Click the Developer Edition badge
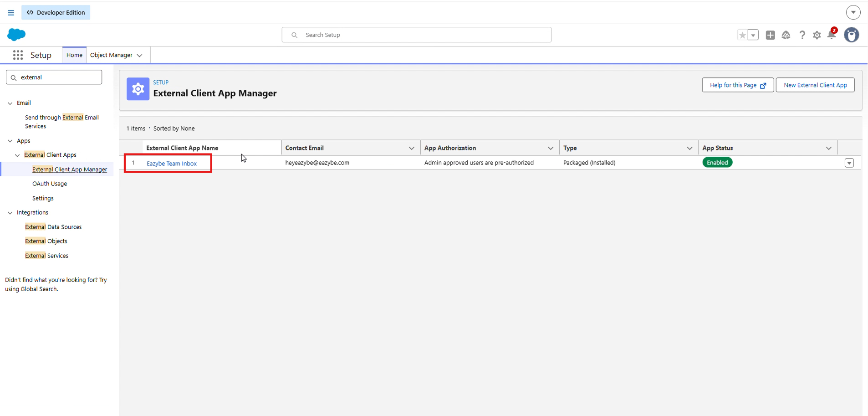The width and height of the screenshot is (868, 416). pyautogui.click(x=56, y=12)
